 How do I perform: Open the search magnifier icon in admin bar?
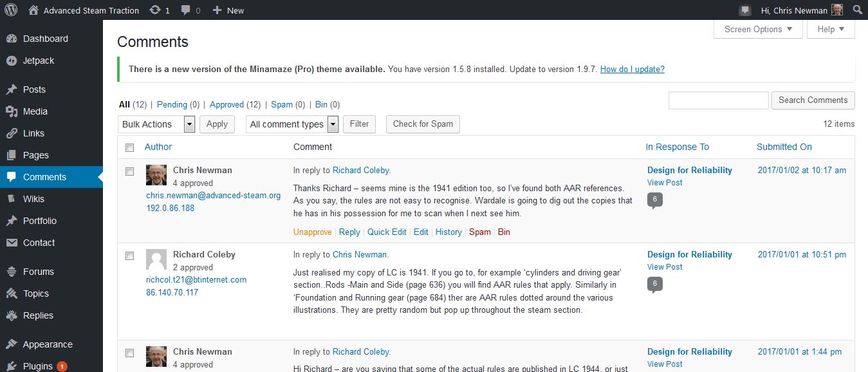coord(857,10)
